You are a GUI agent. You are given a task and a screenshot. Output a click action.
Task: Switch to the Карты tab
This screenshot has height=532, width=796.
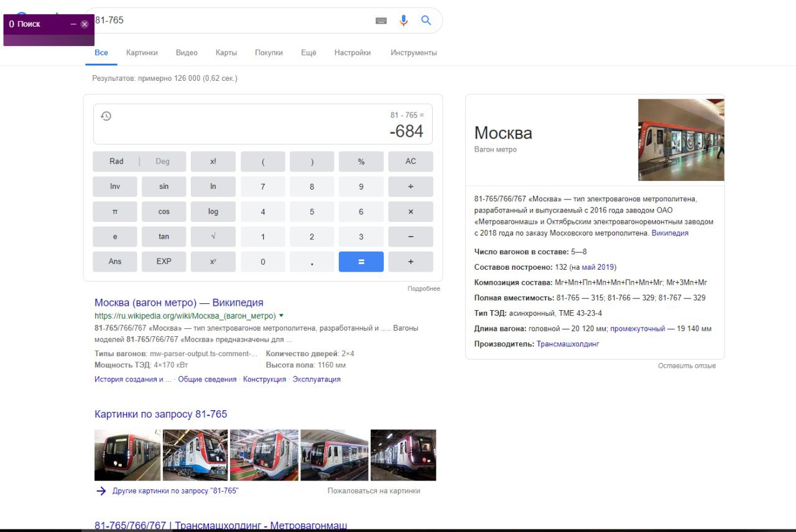point(226,53)
